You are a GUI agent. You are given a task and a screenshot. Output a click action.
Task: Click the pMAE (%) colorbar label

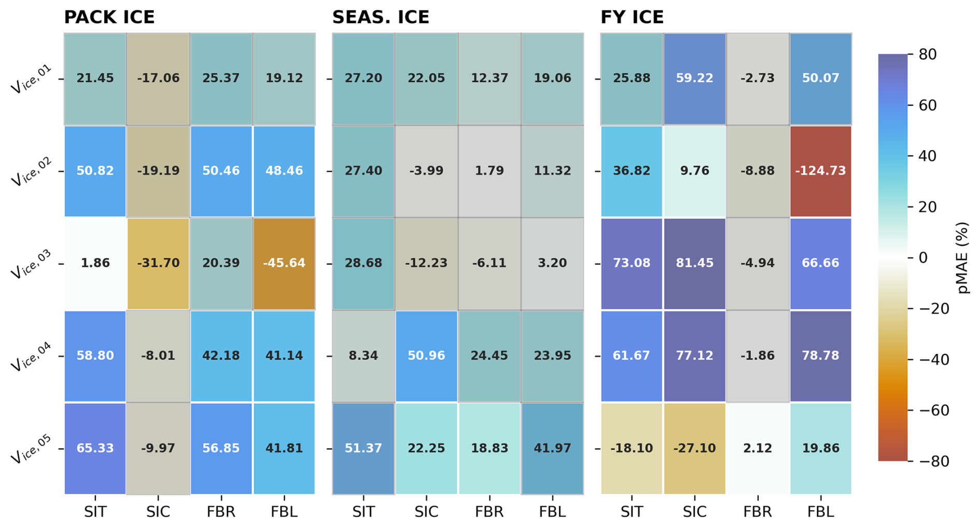pos(963,258)
